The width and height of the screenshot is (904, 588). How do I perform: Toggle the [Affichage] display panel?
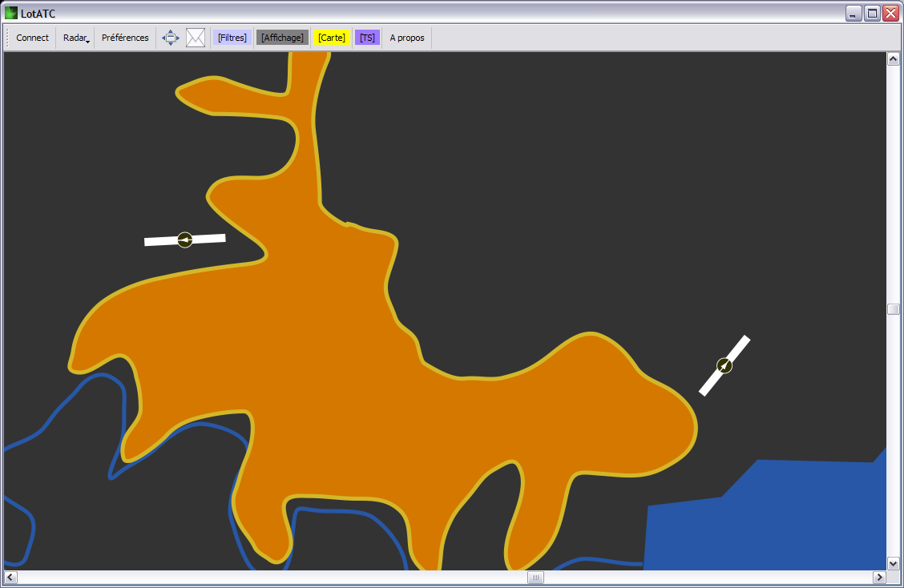(x=282, y=38)
